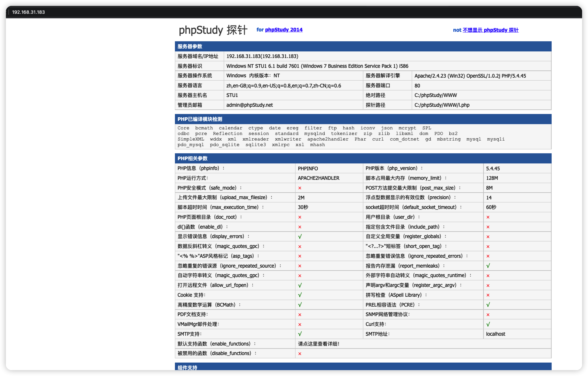Click the red X for safe_mode

pos(300,188)
